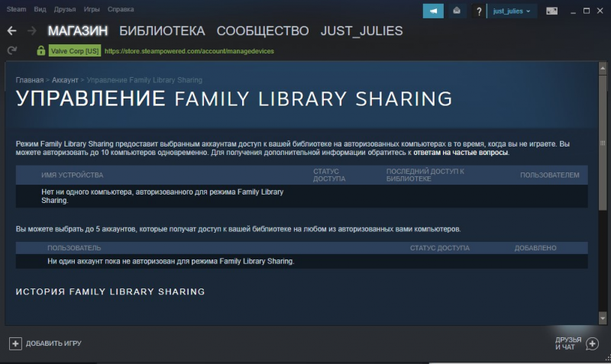Click the ИСТОРИЯ FAMILY LIBRARY SHARING heading
The width and height of the screenshot is (611, 364).
tap(110, 292)
